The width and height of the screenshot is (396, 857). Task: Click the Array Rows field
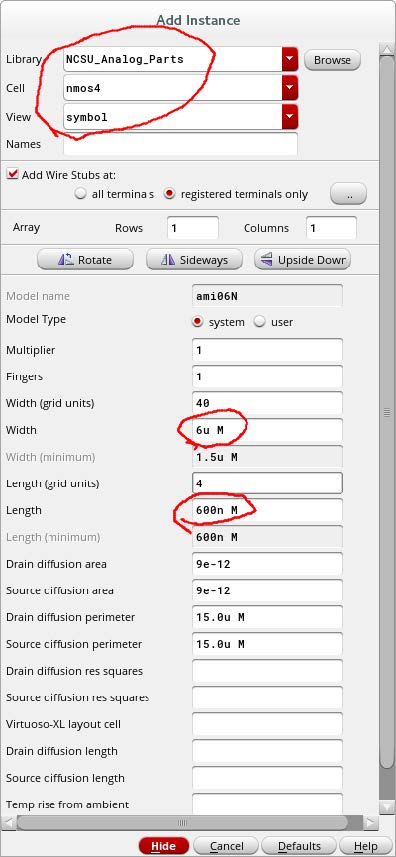pyautogui.click(x=193, y=228)
